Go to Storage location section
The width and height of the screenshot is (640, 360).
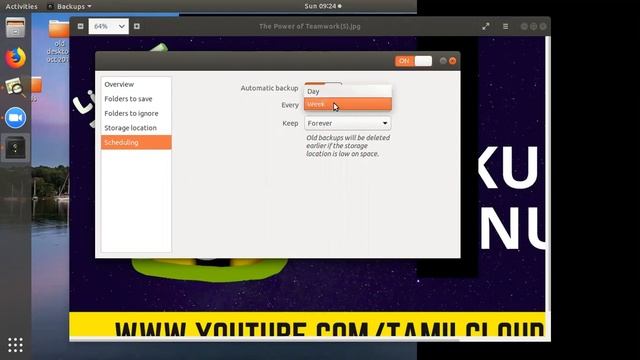136,128
